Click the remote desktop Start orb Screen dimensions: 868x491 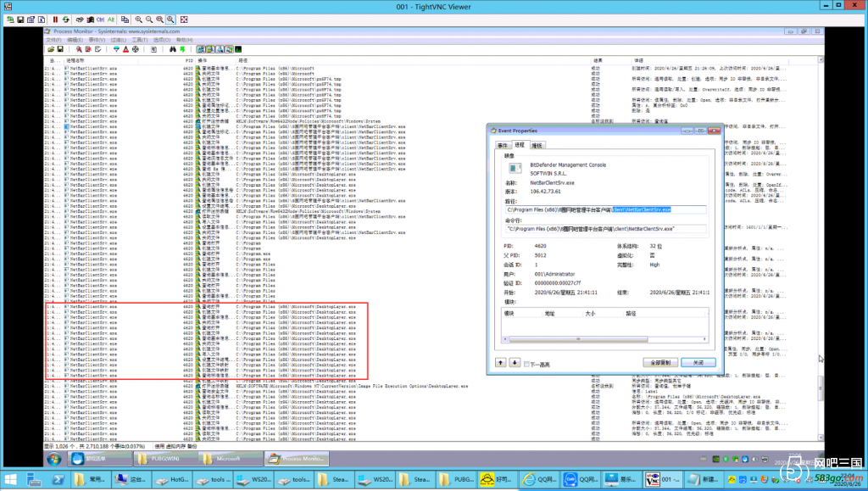53,458
